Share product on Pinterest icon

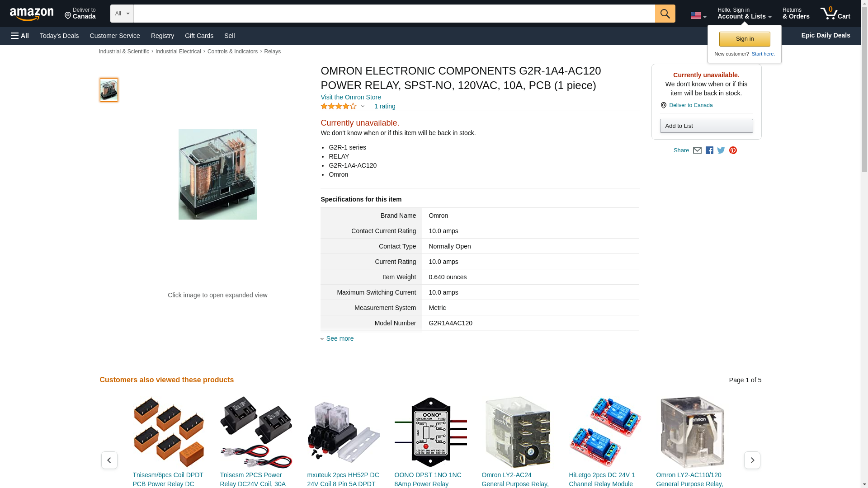733,150
